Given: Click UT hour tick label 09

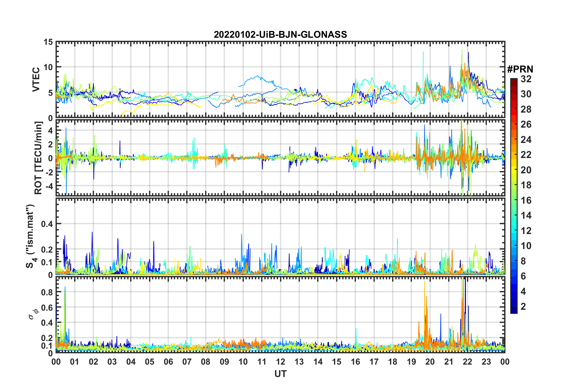Looking at the screenshot, I should point(224,362).
